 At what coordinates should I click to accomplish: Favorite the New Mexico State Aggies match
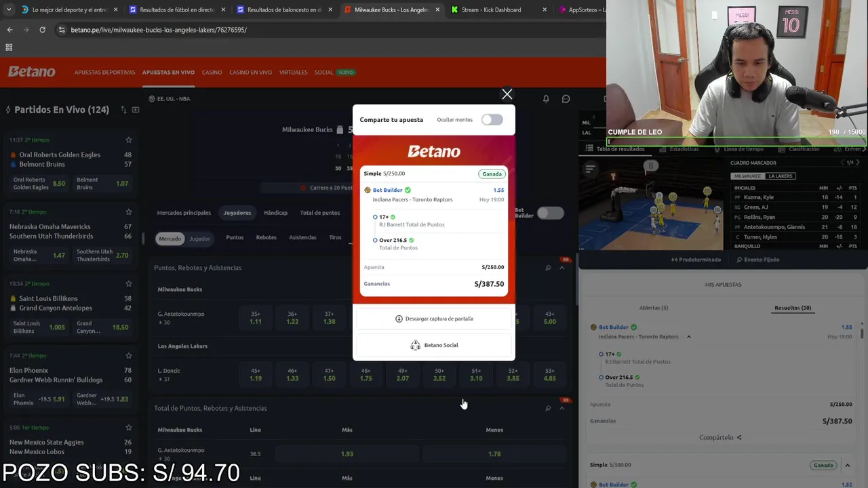pos(128,427)
